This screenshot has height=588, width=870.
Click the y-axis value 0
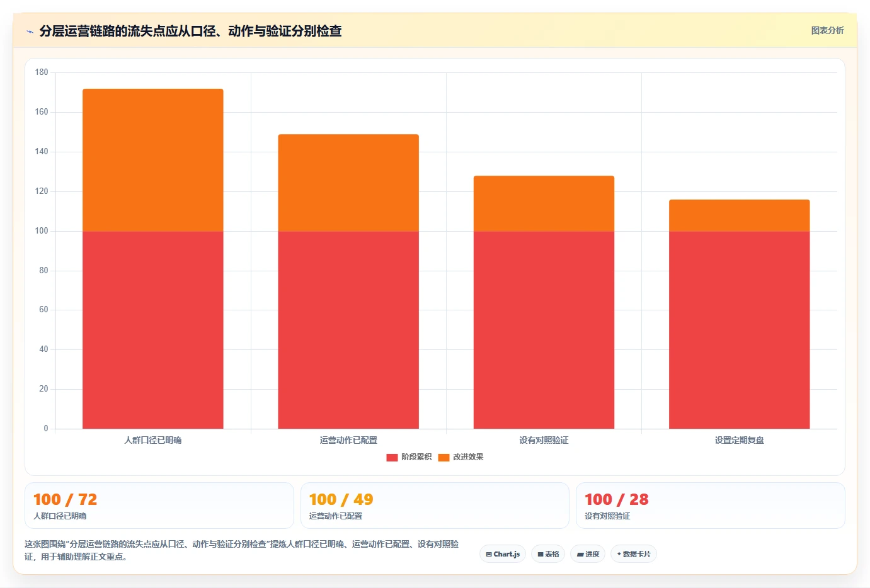tap(46, 429)
